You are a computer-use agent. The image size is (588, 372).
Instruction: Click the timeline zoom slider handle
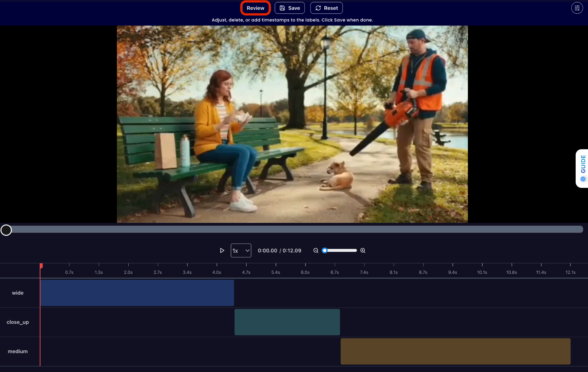point(325,250)
